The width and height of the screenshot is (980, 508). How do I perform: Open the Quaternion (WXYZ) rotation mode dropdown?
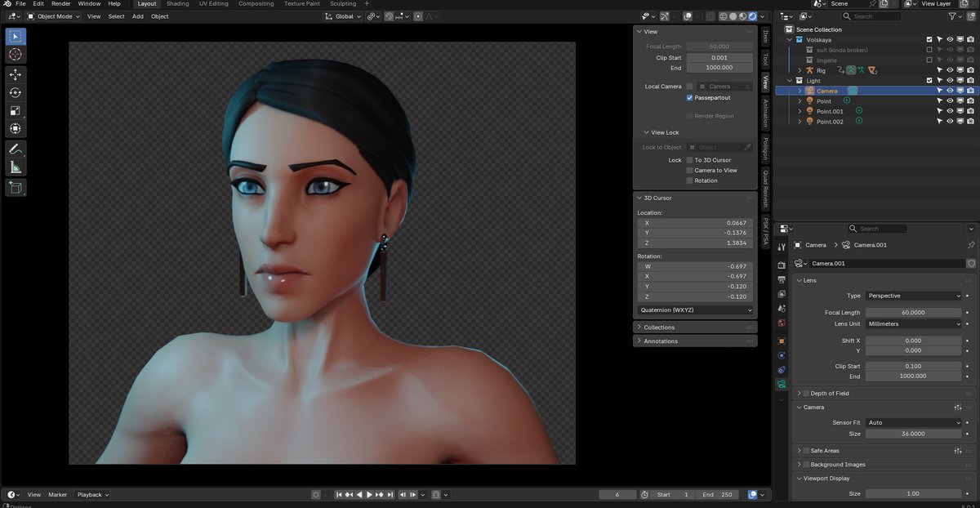pos(695,310)
